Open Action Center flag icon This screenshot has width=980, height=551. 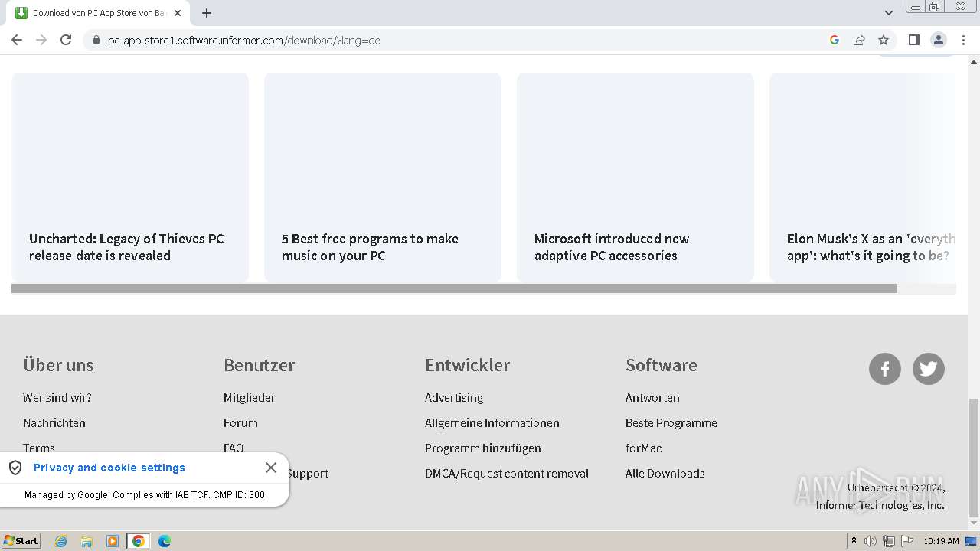click(907, 541)
